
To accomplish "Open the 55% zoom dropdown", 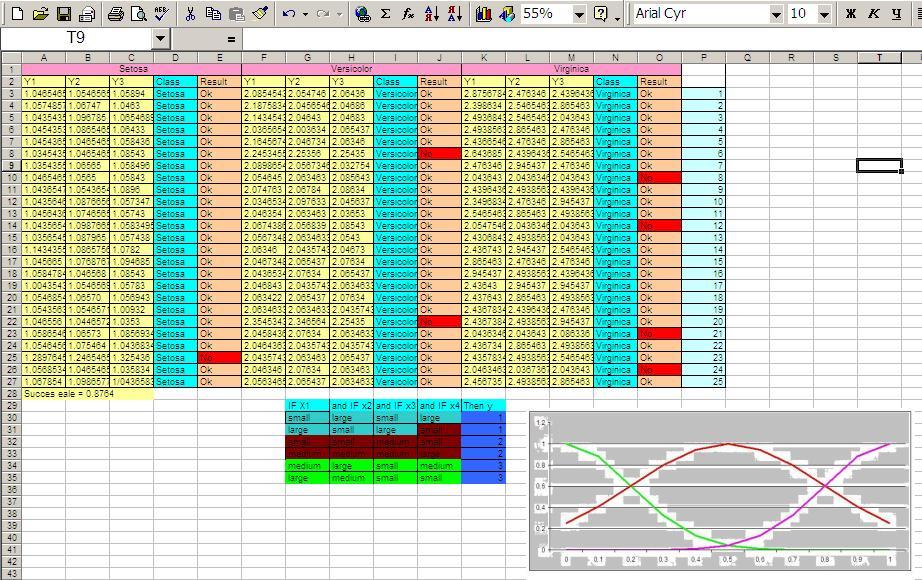I will point(579,14).
